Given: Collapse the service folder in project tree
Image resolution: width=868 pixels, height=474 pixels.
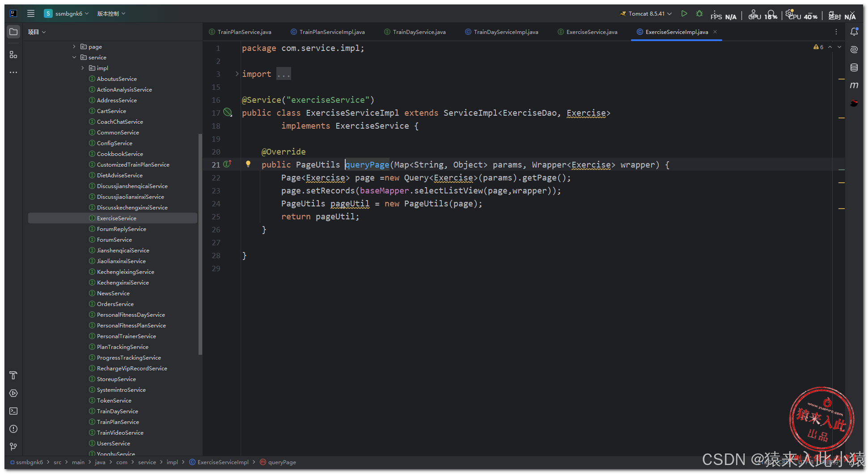Looking at the screenshot, I should pyautogui.click(x=74, y=57).
